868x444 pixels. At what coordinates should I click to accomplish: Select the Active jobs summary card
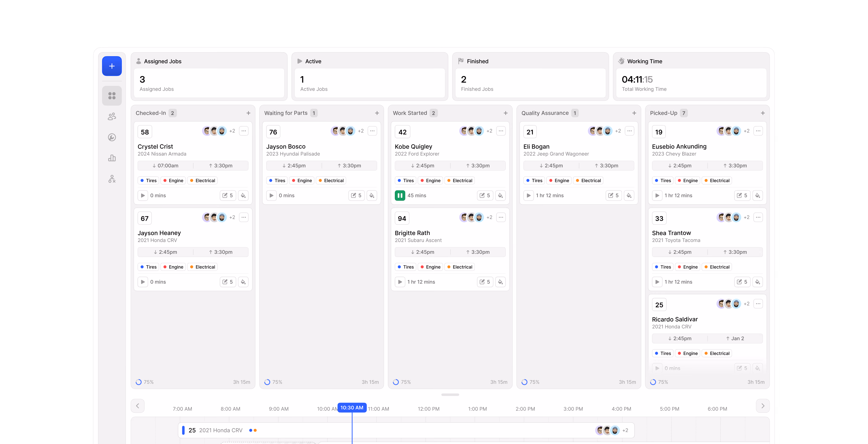(370, 77)
